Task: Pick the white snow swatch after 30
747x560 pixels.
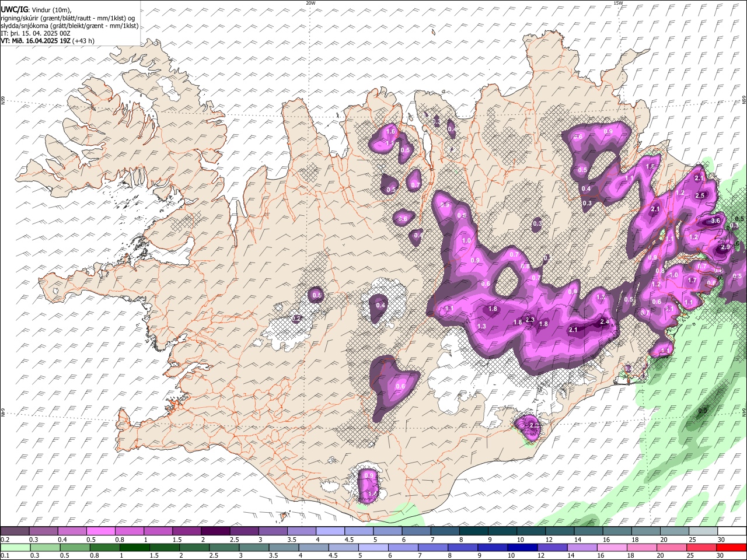Action: [732, 531]
